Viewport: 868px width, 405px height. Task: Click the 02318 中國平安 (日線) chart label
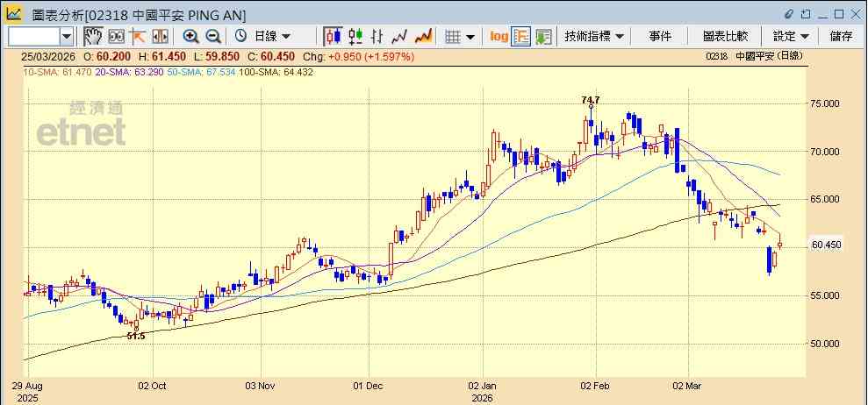pyautogui.click(x=754, y=56)
